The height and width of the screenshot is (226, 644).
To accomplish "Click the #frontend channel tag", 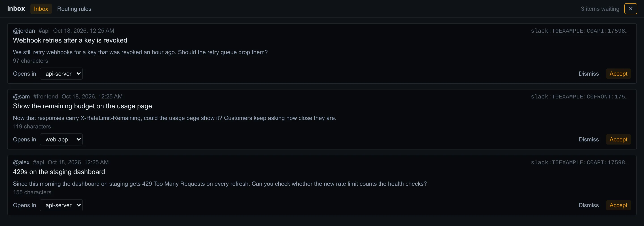I will point(45,97).
